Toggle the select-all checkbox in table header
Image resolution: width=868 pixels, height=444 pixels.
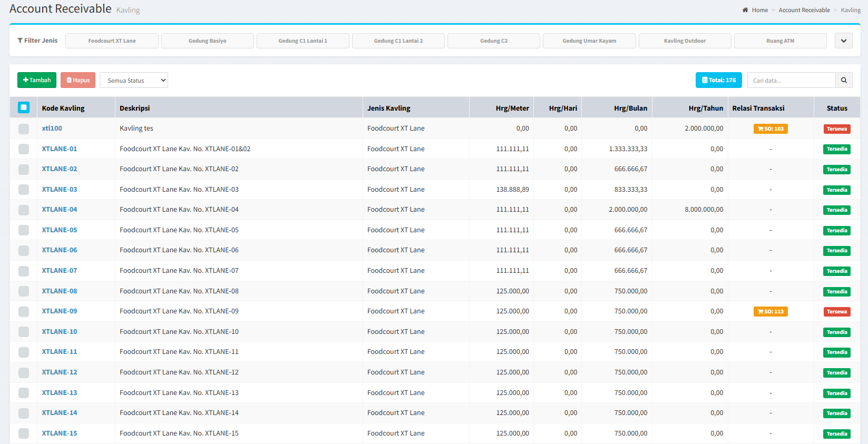point(24,107)
